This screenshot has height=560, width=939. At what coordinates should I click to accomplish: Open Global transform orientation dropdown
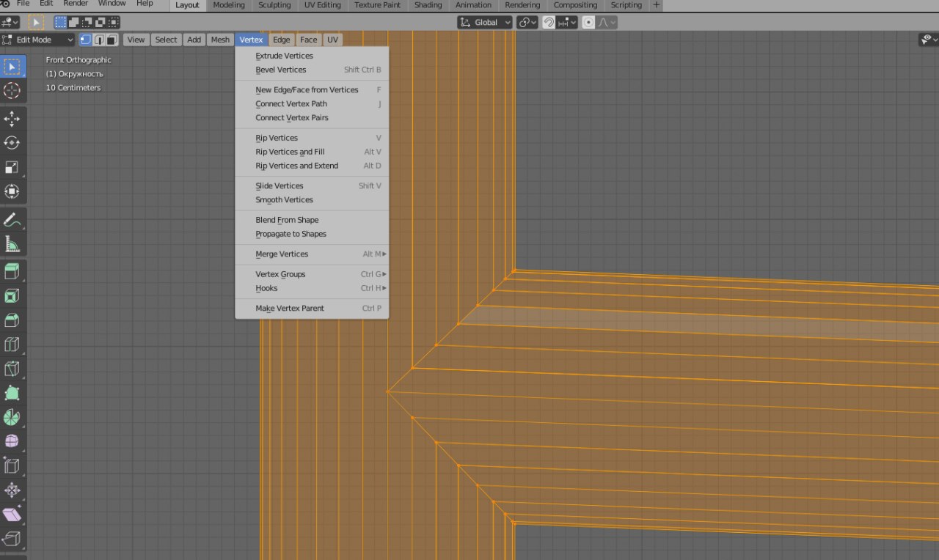click(x=485, y=22)
